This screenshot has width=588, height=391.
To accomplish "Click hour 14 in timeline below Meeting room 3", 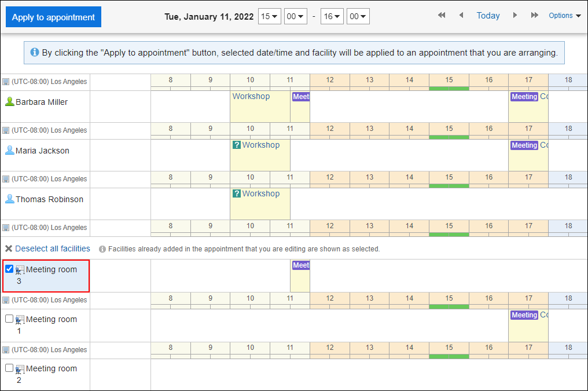I will (409, 298).
